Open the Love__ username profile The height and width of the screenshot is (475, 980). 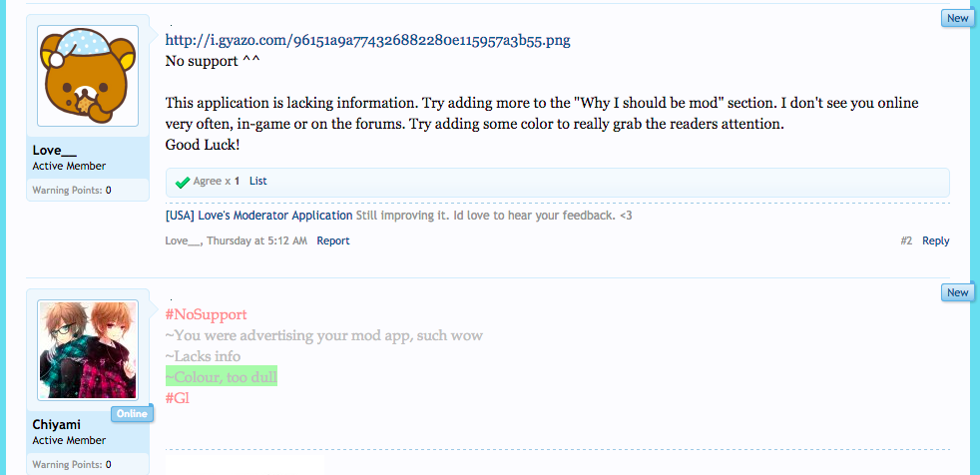click(54, 151)
